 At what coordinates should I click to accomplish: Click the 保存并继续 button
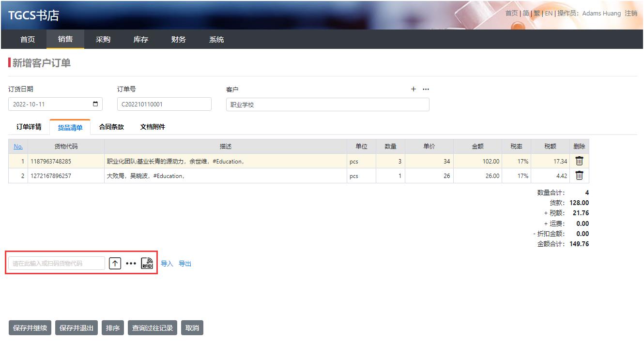[x=30, y=328]
